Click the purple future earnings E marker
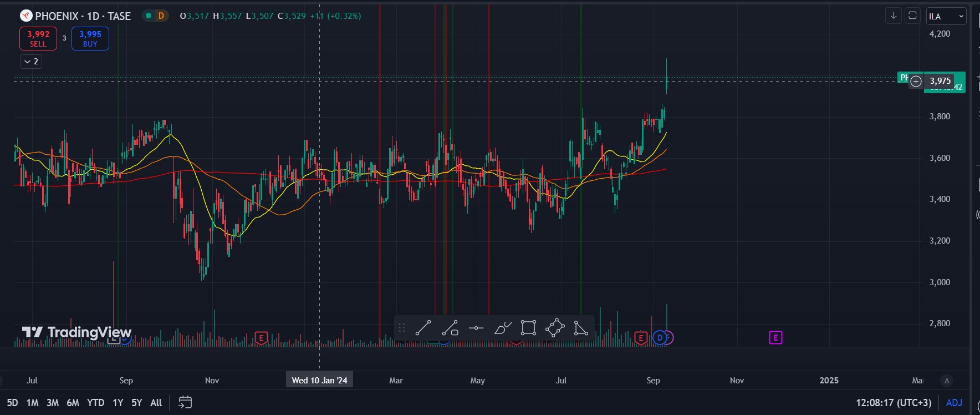The image size is (980, 415). (775, 337)
